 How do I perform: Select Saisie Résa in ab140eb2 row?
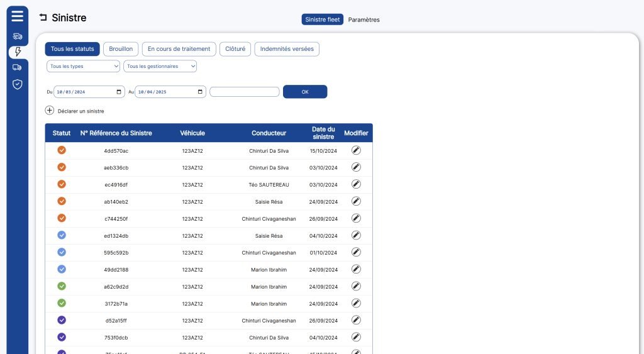[269, 202]
